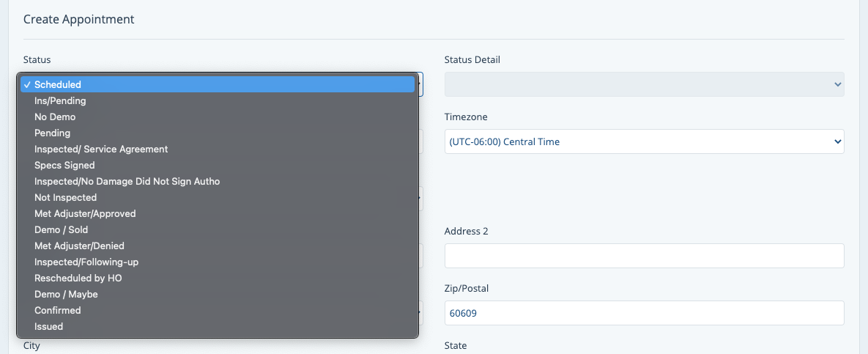The image size is (868, 354).
Task: Pick the No Demo status option
Action: (x=55, y=117)
